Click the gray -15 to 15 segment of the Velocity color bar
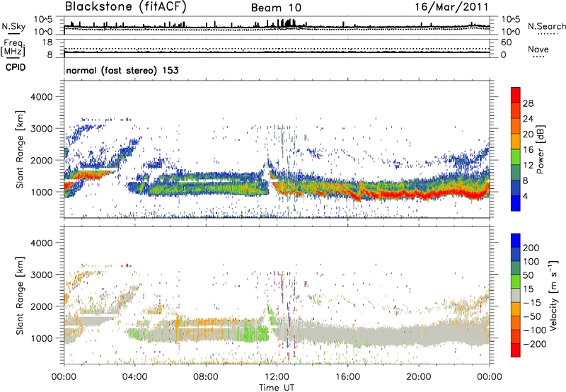 pyautogui.click(x=516, y=295)
